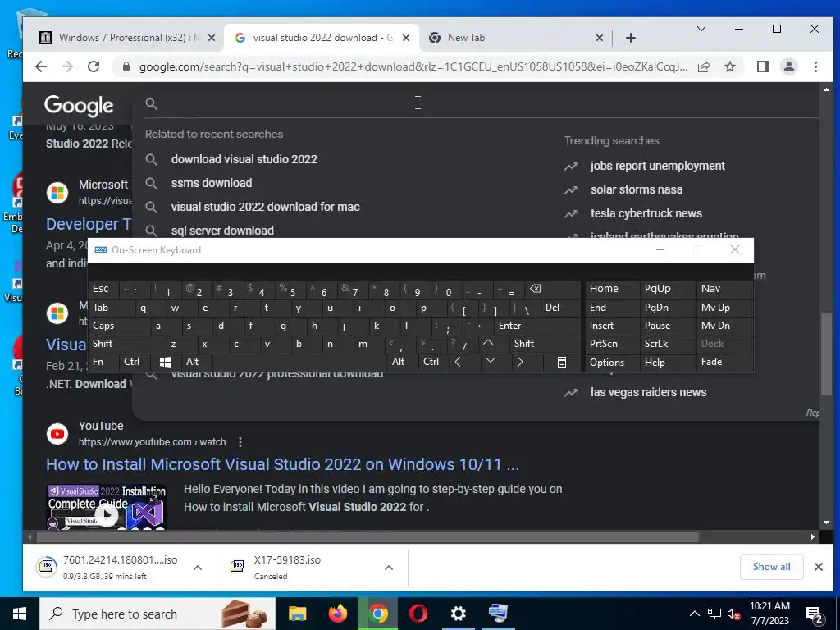Switch to the New Tab tab

514,38
